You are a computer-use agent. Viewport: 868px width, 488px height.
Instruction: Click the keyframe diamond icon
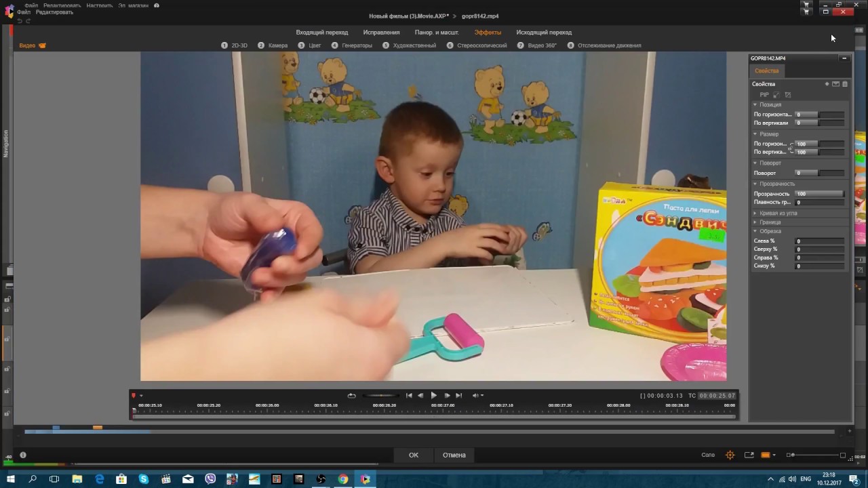pyautogui.click(x=827, y=84)
